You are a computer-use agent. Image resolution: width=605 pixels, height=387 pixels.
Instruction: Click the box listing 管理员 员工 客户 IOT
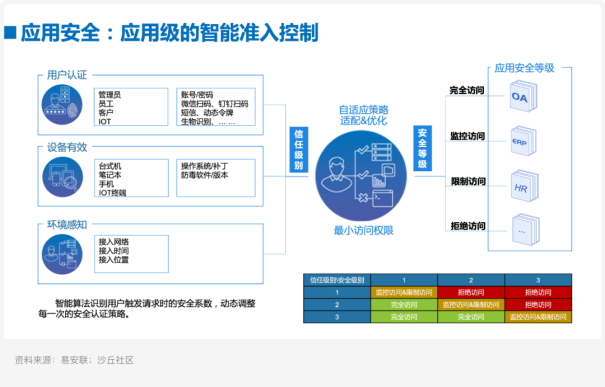pos(131,107)
